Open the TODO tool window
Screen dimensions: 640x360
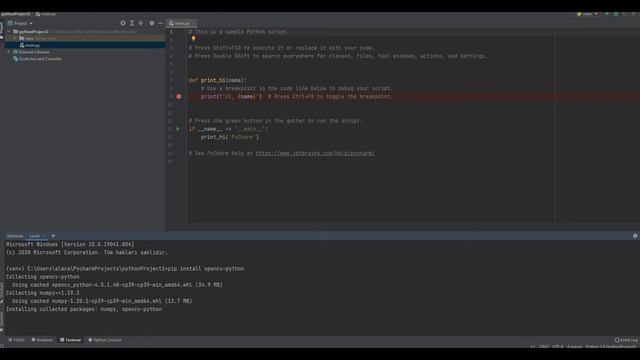coord(16,340)
